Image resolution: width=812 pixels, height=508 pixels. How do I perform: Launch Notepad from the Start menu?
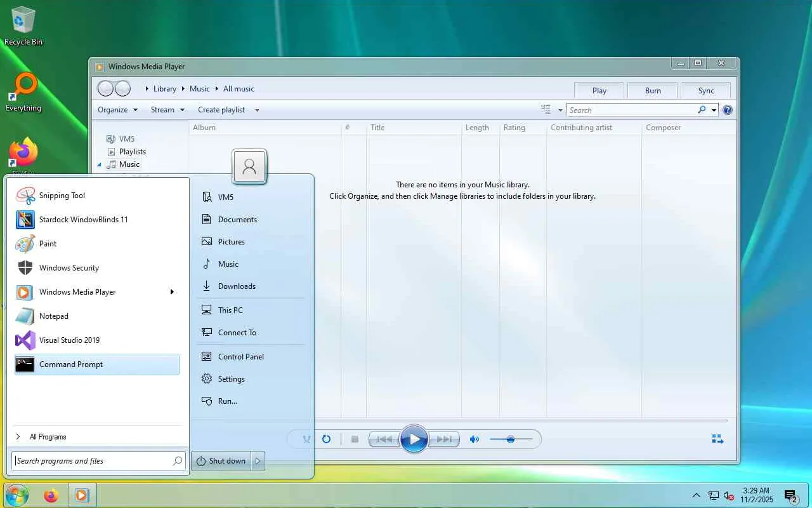[97, 316]
